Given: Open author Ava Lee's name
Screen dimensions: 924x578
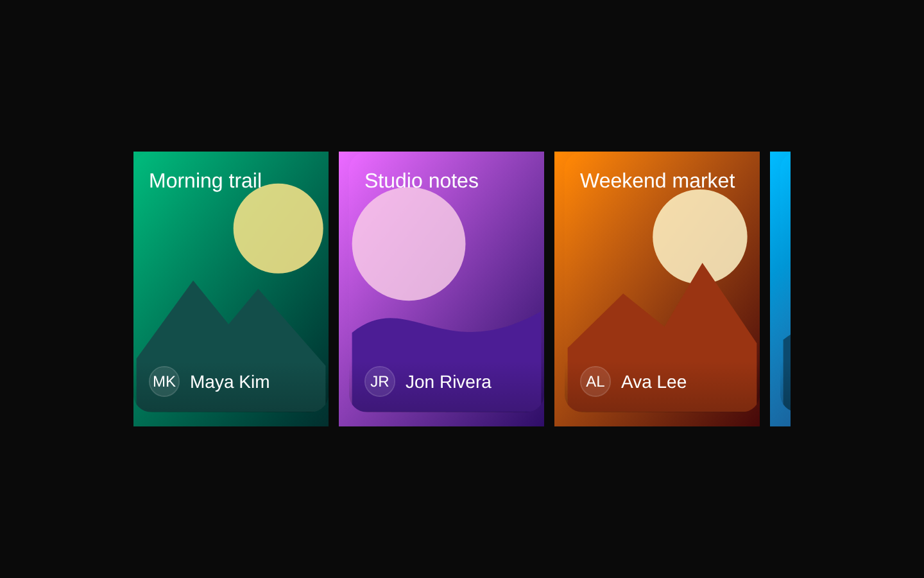Looking at the screenshot, I should click(654, 382).
